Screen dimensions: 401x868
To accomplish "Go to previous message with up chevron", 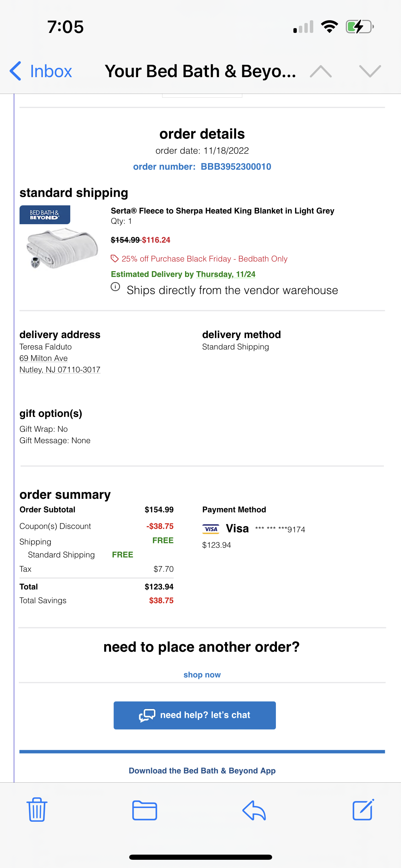I will (320, 71).
